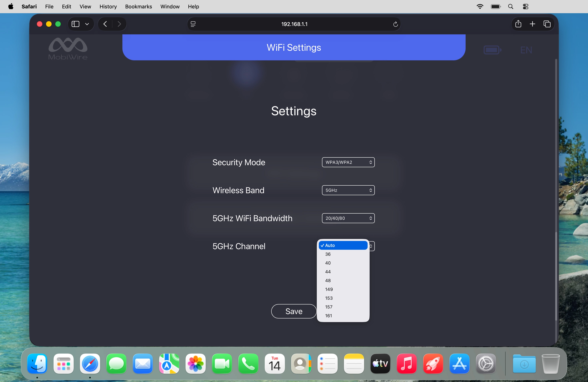The height and width of the screenshot is (382, 588).
Task: Go back to previous page
Action: tap(105, 24)
